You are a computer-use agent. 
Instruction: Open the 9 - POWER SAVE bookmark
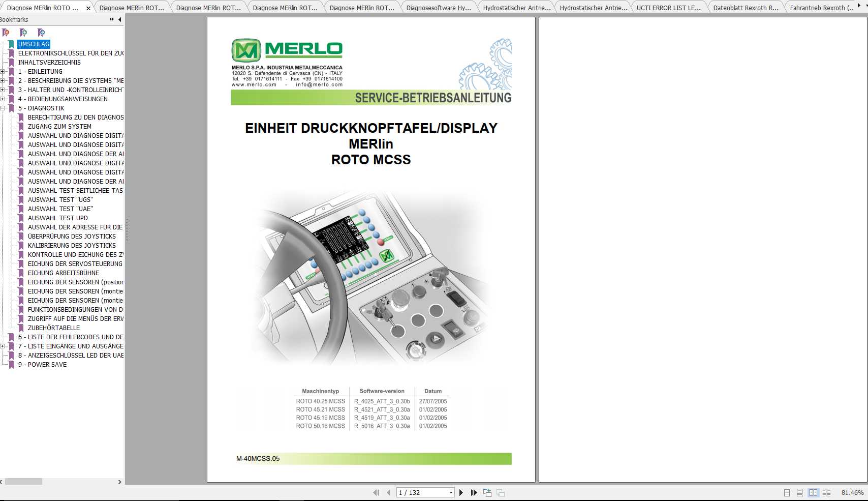point(43,365)
